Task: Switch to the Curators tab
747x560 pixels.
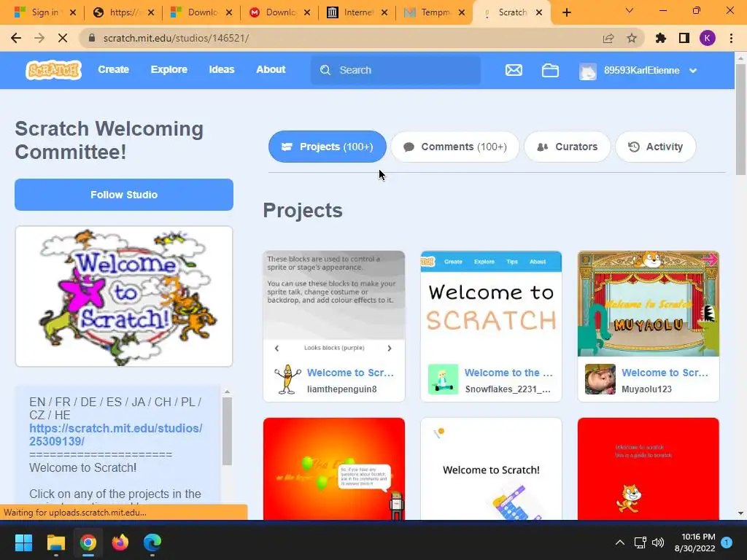Action: click(567, 147)
